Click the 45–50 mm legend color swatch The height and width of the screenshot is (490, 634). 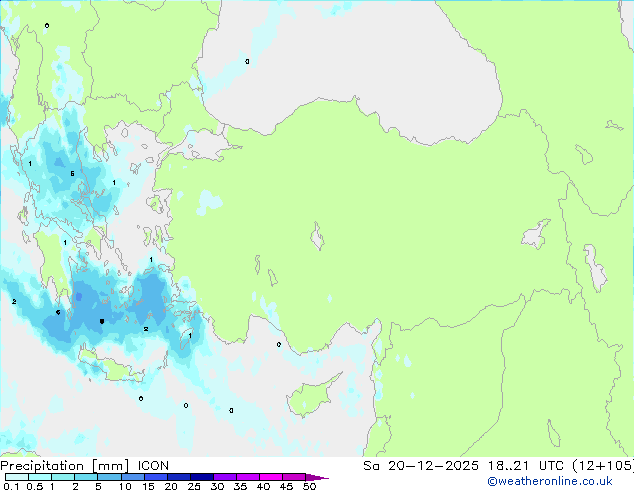coord(294,477)
